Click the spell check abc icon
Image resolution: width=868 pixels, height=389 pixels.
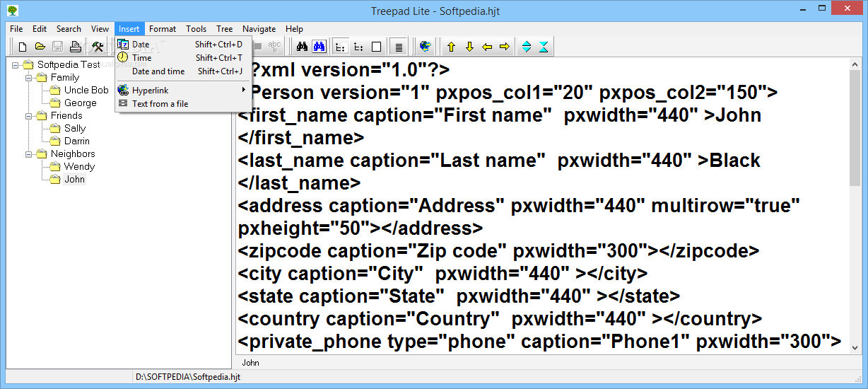pyautogui.click(x=274, y=47)
